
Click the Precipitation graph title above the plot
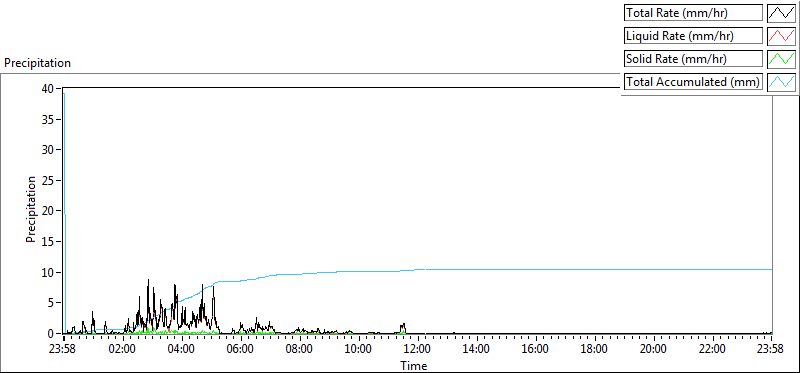click(37, 63)
